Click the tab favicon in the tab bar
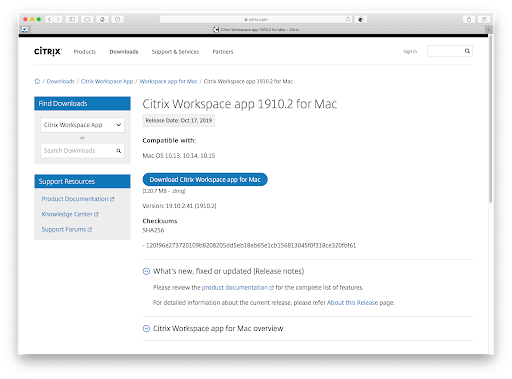This screenshot has width=512, height=379. pos(216,30)
